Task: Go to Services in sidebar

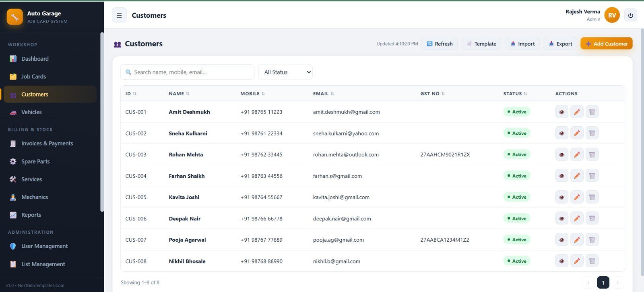Action: click(50, 179)
